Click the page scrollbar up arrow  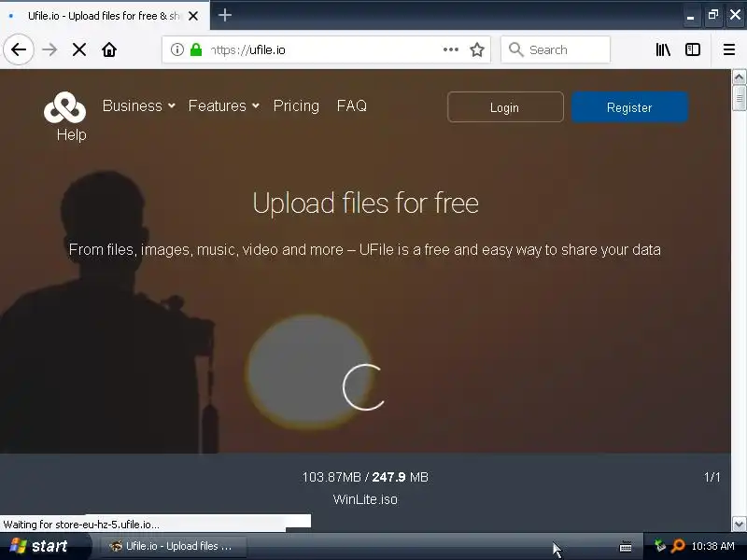pos(739,77)
